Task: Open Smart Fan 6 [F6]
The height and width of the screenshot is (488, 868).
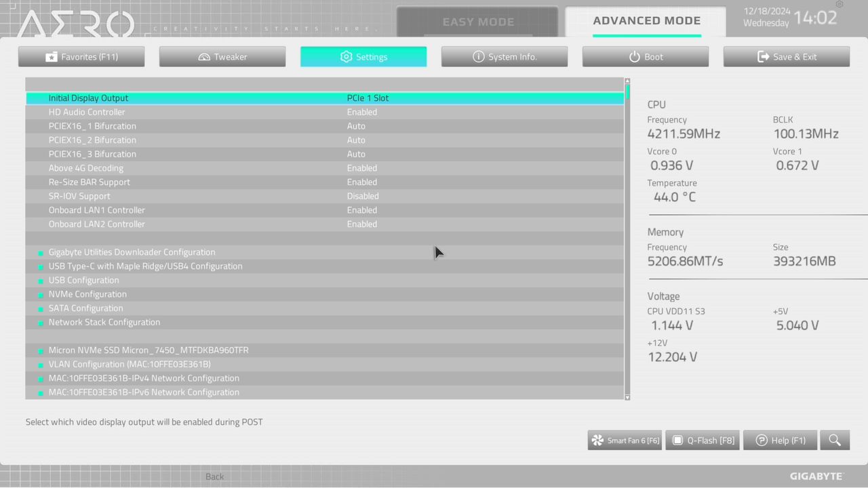Action: point(625,441)
